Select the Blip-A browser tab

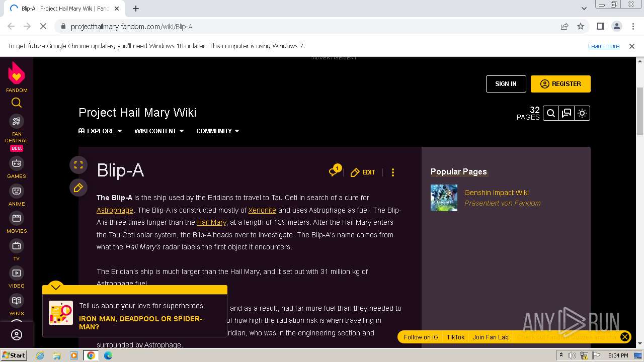click(x=64, y=9)
